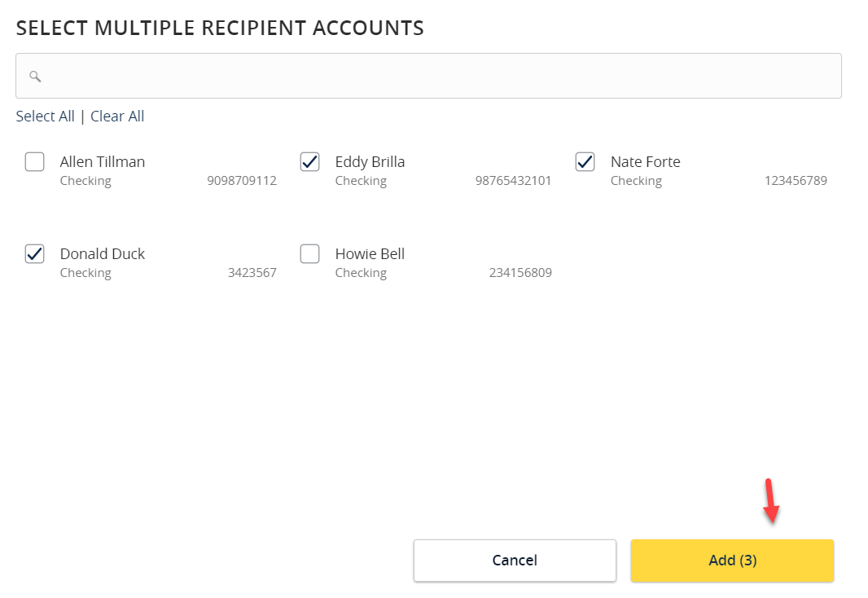The width and height of the screenshot is (868, 598).
Task: Uncheck the Nate Forte checkbox
Action: (x=585, y=162)
